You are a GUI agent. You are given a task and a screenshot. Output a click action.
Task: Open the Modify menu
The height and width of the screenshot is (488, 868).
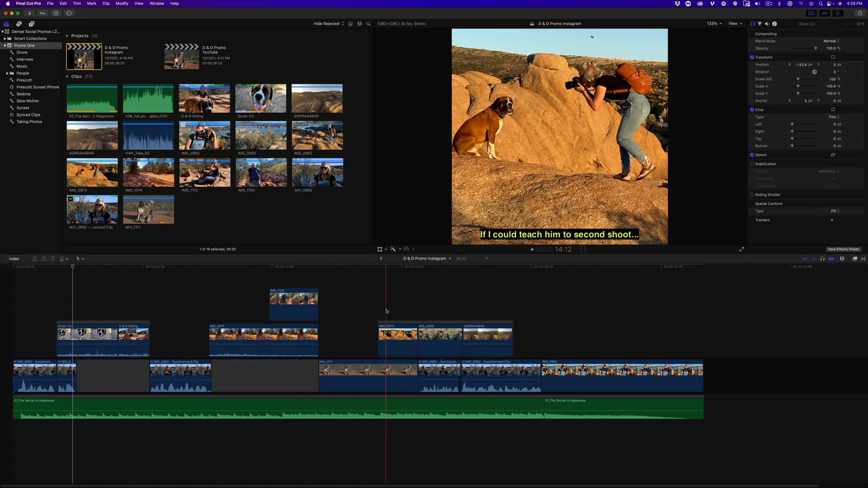122,3
